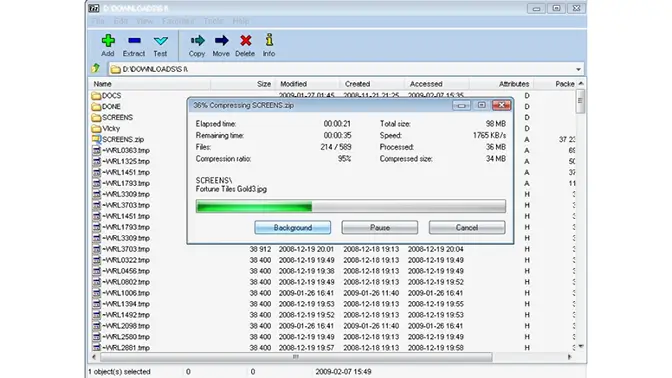Pause the compression process
The width and height of the screenshot is (672, 378).
tap(380, 228)
